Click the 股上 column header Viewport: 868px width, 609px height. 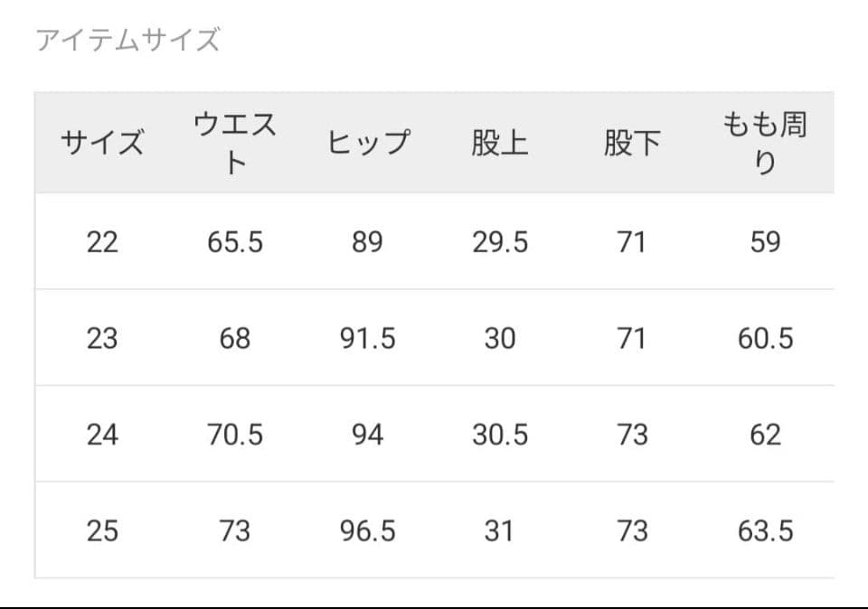click(499, 143)
